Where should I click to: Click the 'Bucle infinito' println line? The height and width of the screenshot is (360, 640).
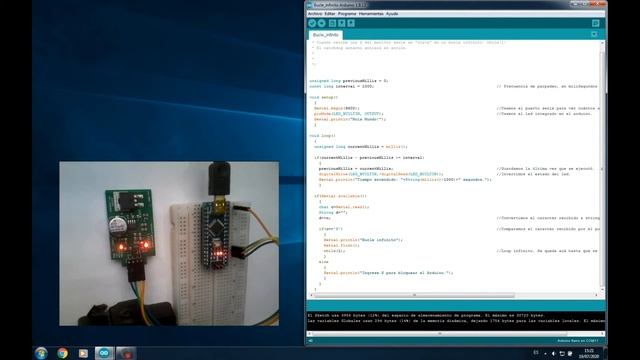click(x=363, y=240)
